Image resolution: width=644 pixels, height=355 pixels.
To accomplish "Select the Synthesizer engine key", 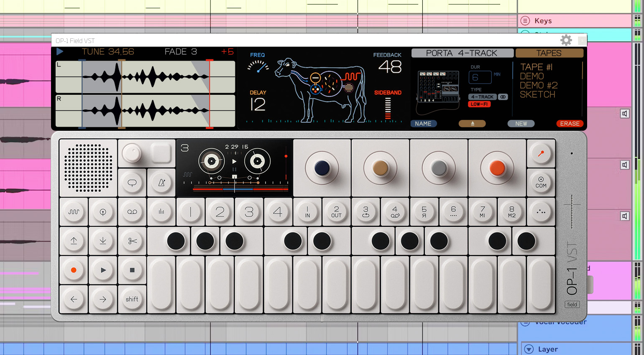I will [x=74, y=212].
